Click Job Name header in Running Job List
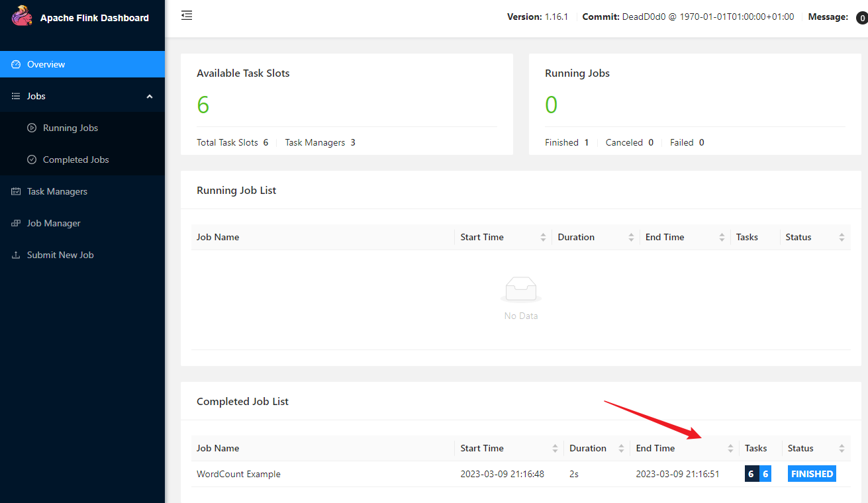 (x=218, y=237)
